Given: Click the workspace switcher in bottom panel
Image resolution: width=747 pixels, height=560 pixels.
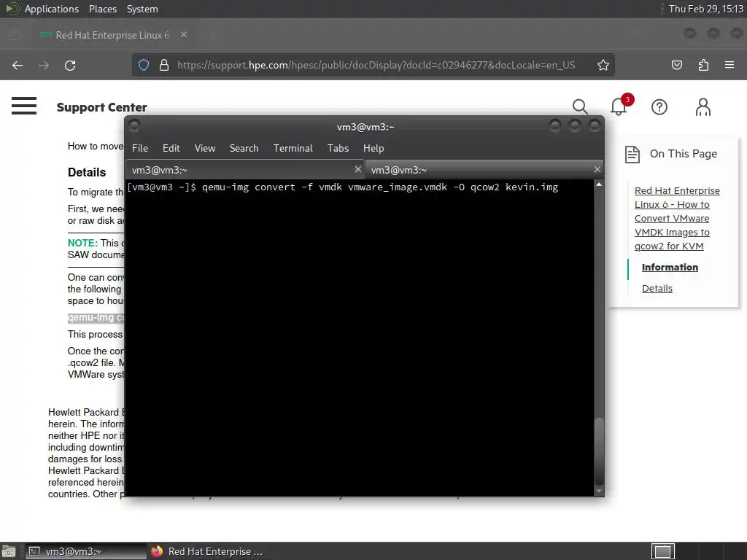Looking at the screenshot, I should pyautogui.click(x=662, y=551).
